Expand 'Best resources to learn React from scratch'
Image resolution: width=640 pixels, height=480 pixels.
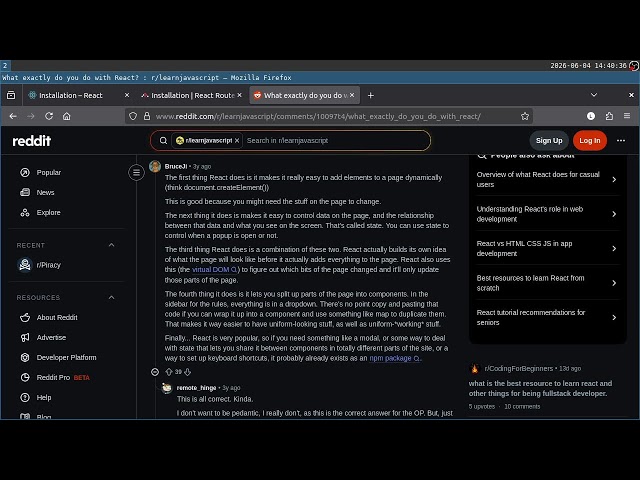pyautogui.click(x=547, y=283)
